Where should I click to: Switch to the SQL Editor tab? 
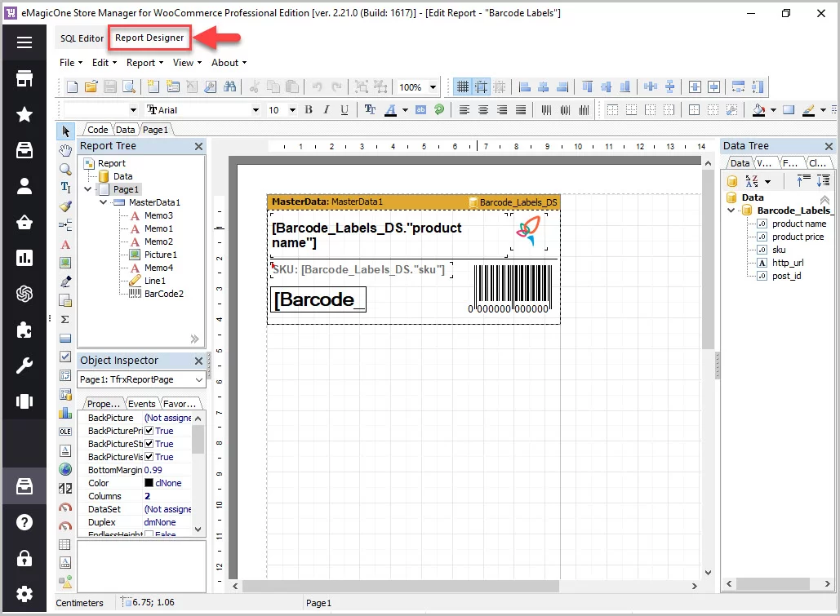pos(82,38)
